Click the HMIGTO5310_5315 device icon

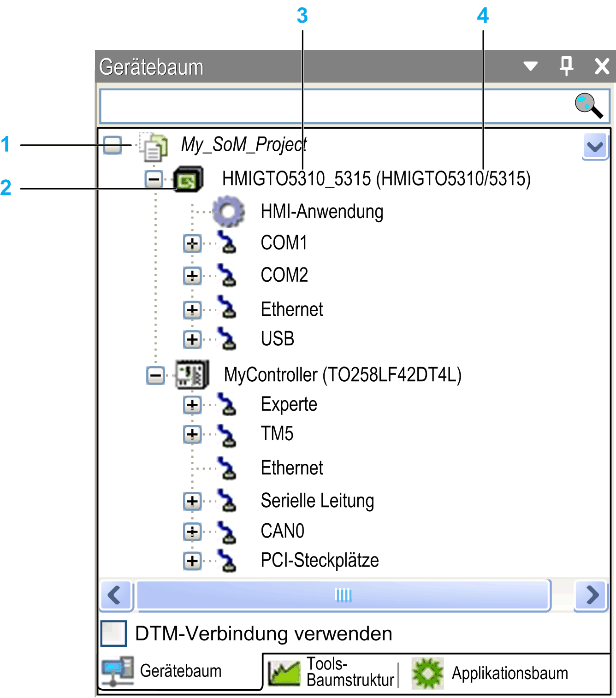click(188, 179)
